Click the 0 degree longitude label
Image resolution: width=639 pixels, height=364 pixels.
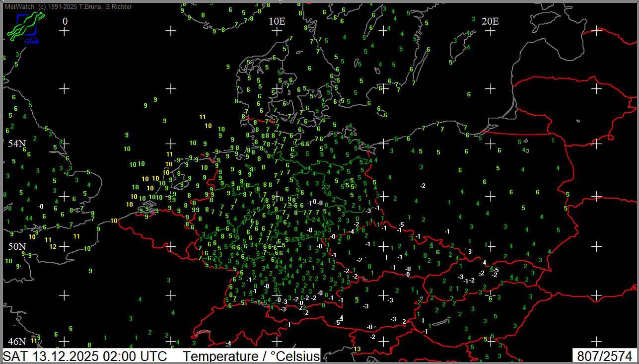(x=65, y=21)
